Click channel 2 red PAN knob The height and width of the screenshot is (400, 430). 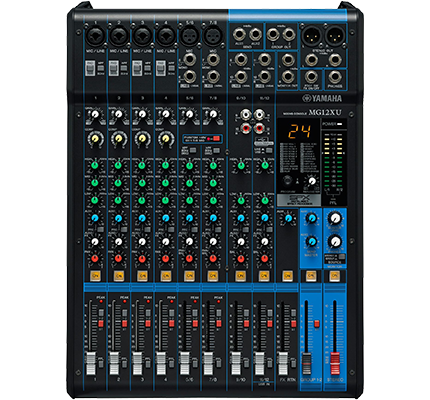[x=119, y=258]
